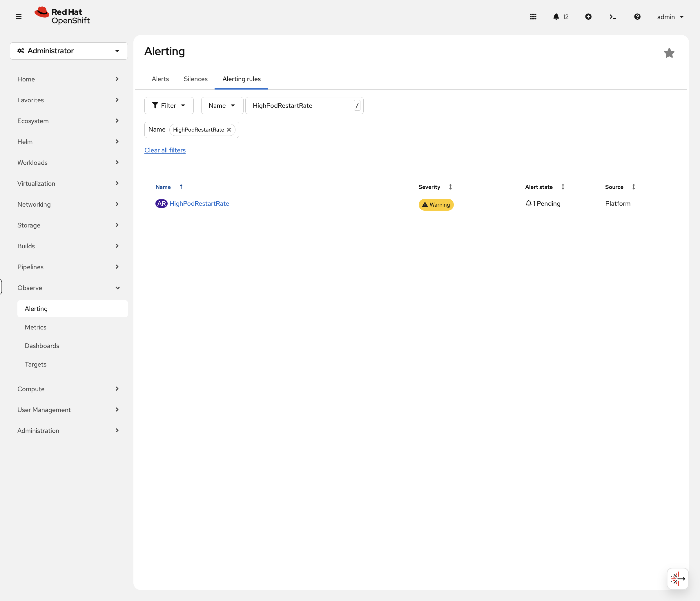The width and height of the screenshot is (700, 601).
Task: Open the Lightspeed assistant floating button
Action: (x=677, y=579)
